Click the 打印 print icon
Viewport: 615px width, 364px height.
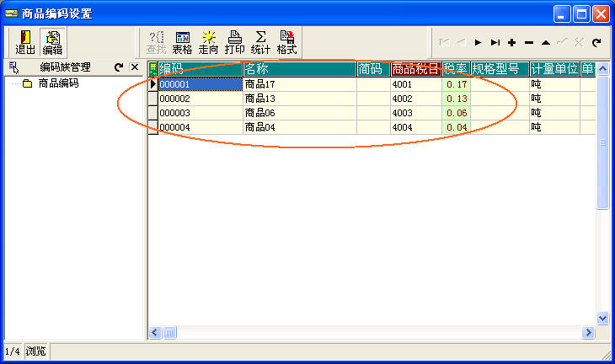234,42
